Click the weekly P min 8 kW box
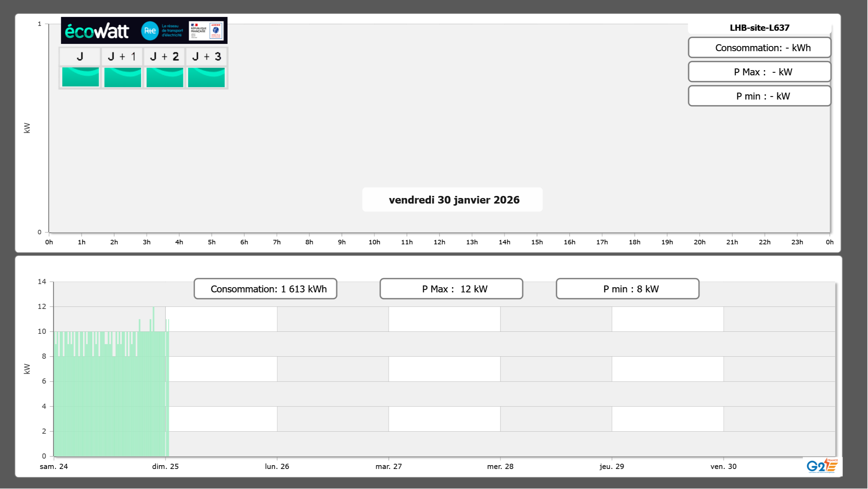 [627, 289]
